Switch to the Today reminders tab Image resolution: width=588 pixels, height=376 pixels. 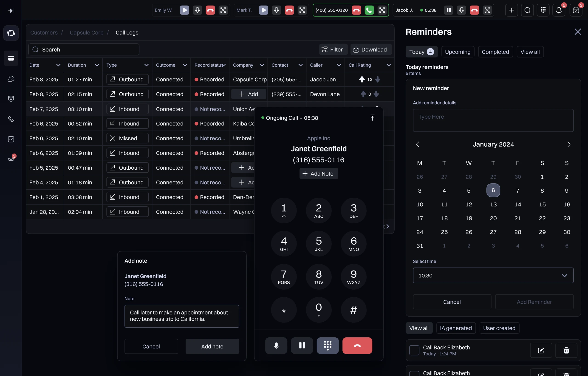tap(421, 52)
